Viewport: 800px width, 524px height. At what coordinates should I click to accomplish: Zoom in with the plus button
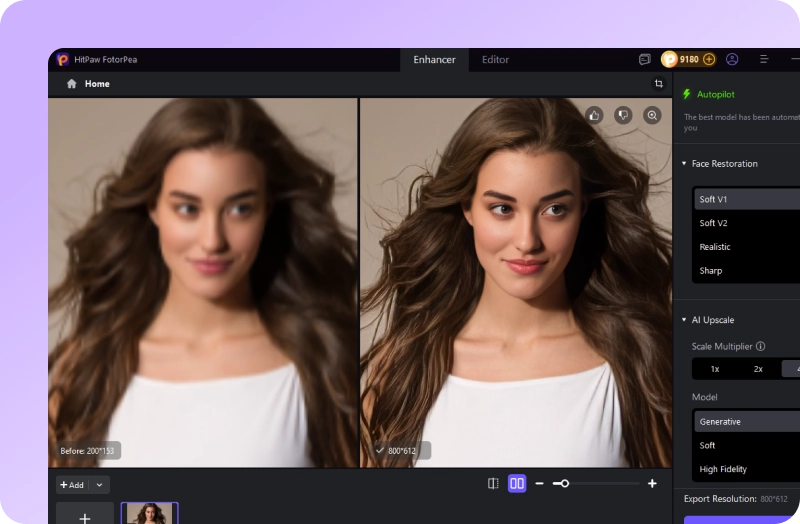652,483
